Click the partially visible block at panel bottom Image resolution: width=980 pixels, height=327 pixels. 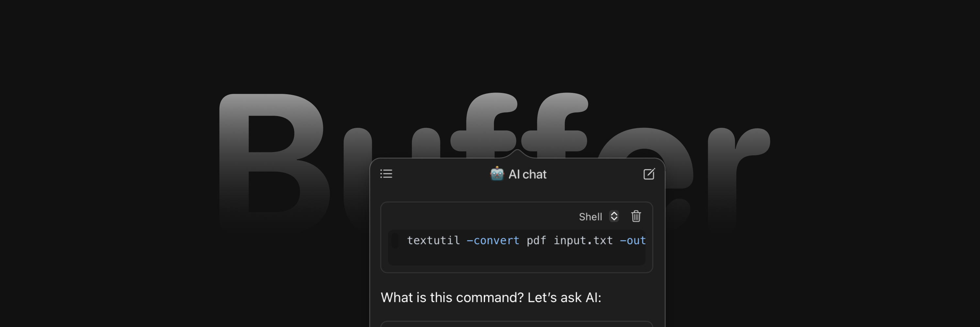(516, 324)
